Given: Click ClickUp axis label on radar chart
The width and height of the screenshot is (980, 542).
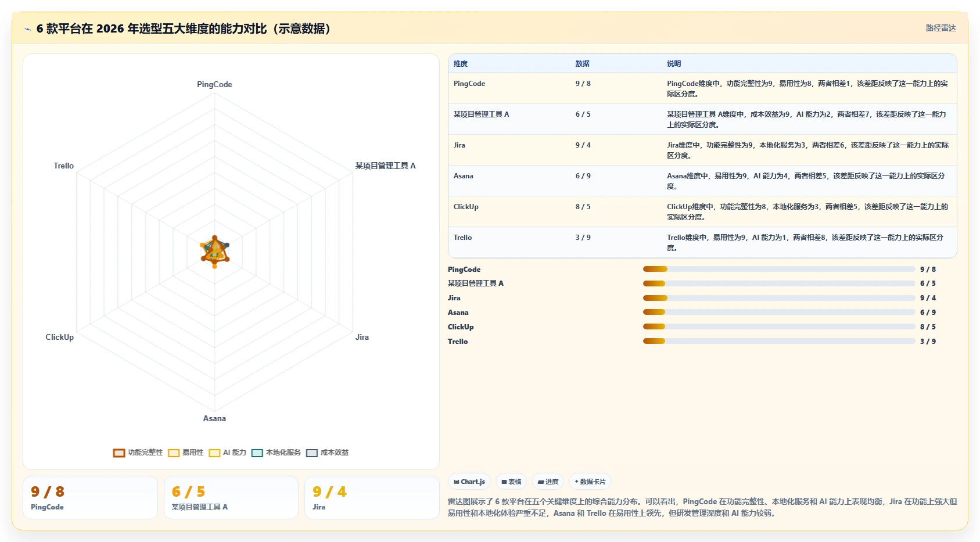Looking at the screenshot, I should [x=60, y=337].
